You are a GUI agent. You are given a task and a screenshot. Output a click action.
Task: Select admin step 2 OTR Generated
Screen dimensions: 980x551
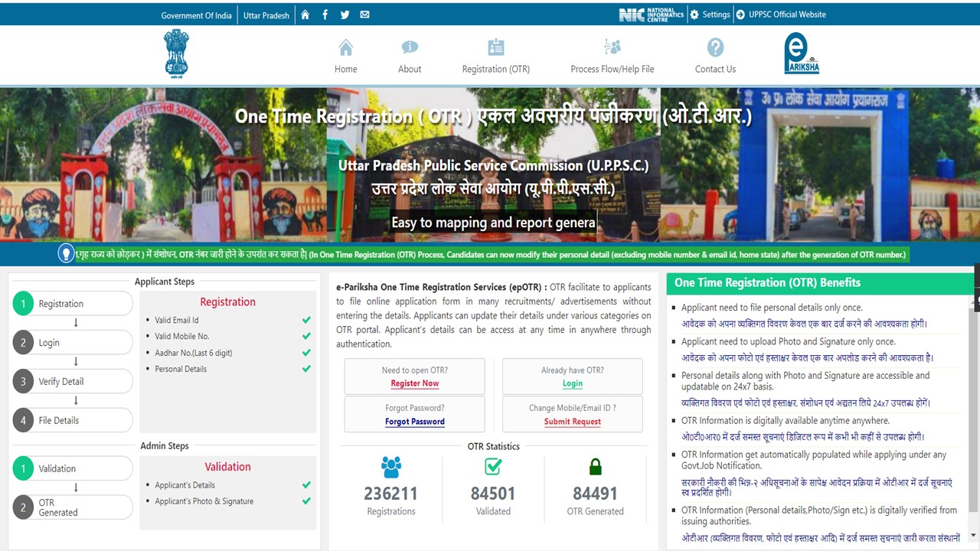pyautogui.click(x=73, y=507)
